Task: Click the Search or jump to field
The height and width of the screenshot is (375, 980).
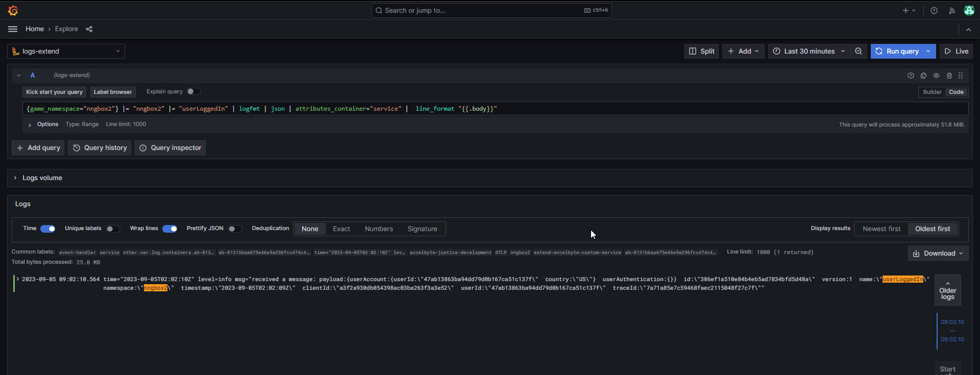Action: (492, 10)
